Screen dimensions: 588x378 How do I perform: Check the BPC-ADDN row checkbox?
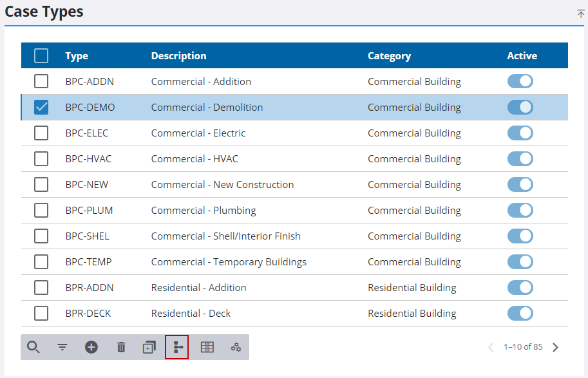41,82
